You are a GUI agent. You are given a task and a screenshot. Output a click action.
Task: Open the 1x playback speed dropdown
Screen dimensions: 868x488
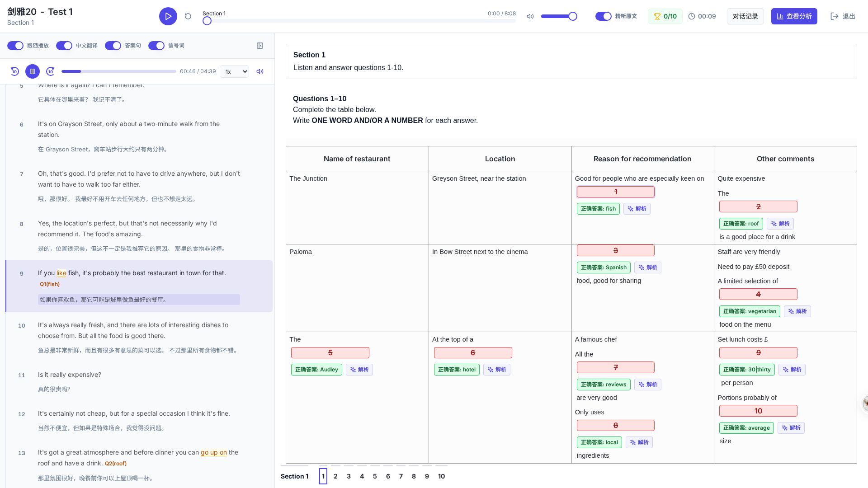pyautogui.click(x=234, y=71)
